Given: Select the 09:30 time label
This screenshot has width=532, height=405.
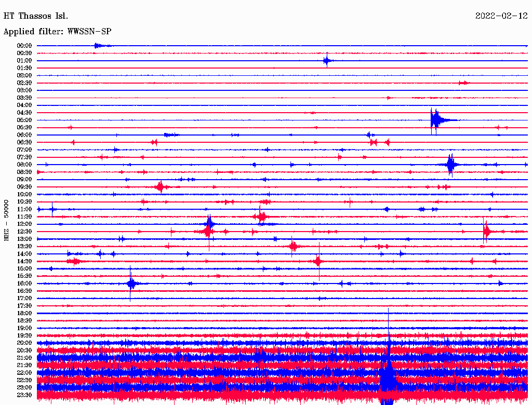Looking at the screenshot, I should pos(24,187).
